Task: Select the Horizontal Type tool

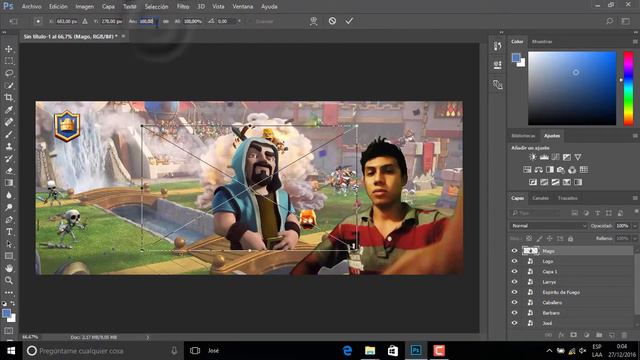Action: click(9, 232)
